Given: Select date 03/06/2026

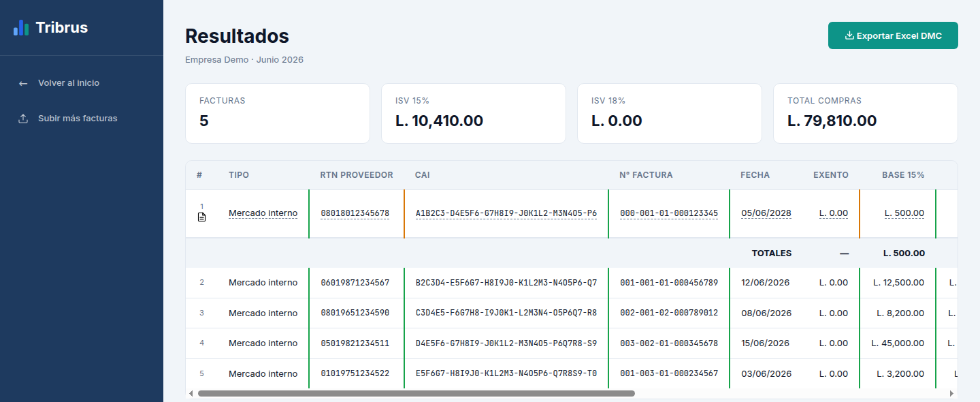Looking at the screenshot, I should click(x=766, y=374).
